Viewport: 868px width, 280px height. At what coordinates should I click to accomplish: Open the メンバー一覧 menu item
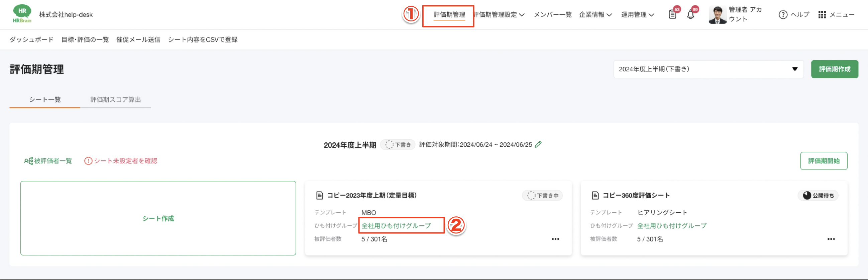553,15
